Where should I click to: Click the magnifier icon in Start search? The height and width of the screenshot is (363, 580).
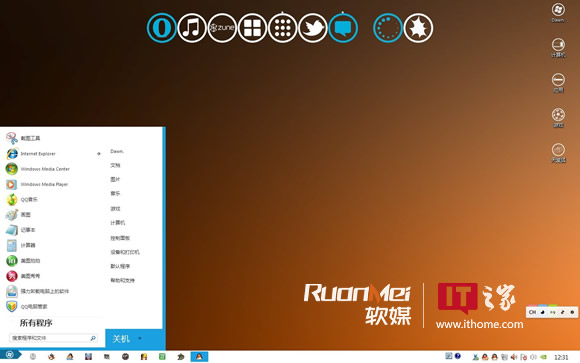(x=93, y=338)
